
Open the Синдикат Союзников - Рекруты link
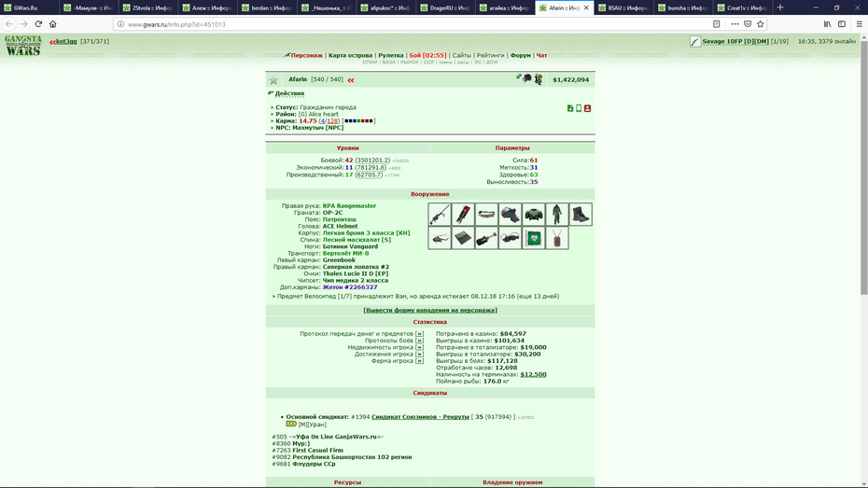420,417
